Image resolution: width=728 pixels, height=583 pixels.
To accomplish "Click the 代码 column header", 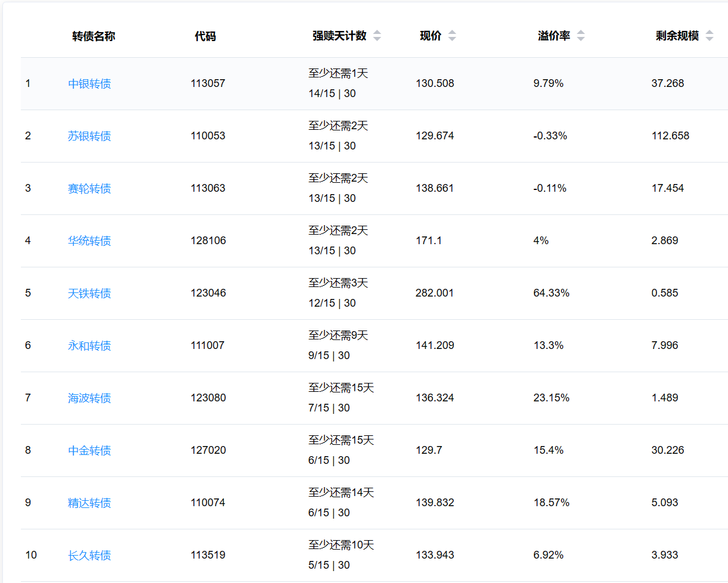I will (x=205, y=36).
